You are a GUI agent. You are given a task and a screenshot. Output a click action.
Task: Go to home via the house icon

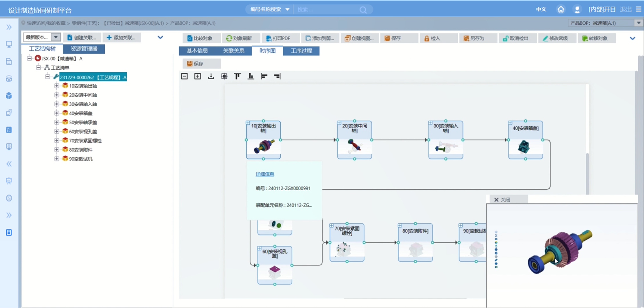561,9
